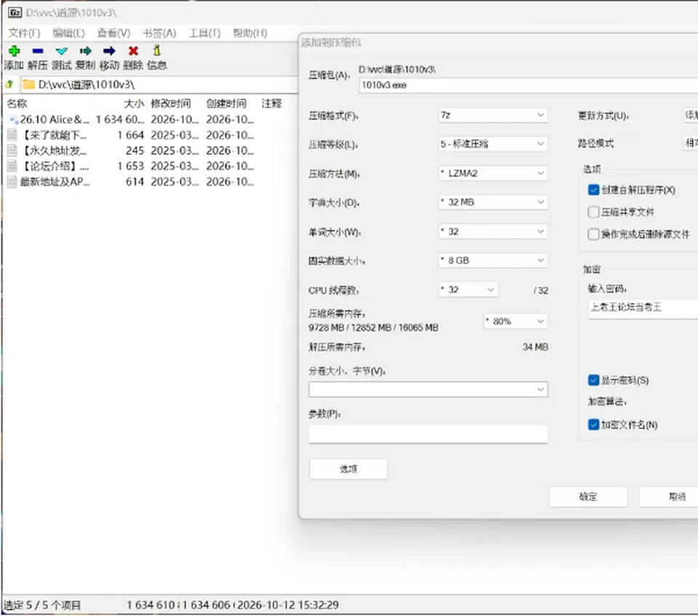The width and height of the screenshot is (698, 616).
Task: Click the archive name field 1010v3.exe
Action: [x=529, y=85]
